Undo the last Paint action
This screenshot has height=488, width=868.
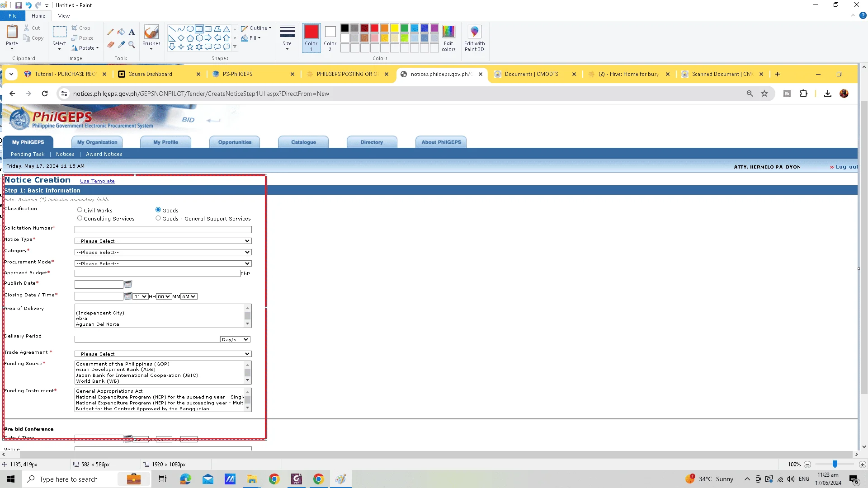(x=28, y=5)
